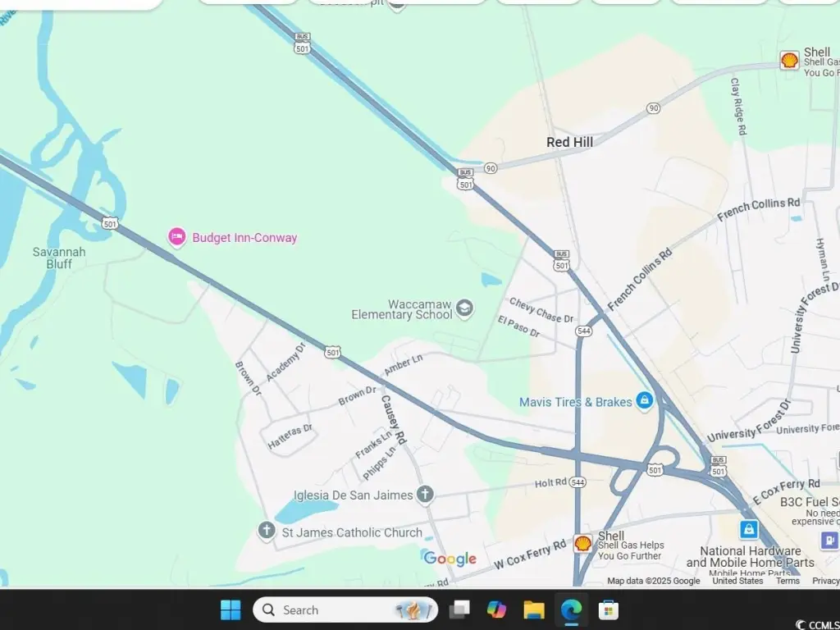Open the St James Catholic Church marker

266,531
